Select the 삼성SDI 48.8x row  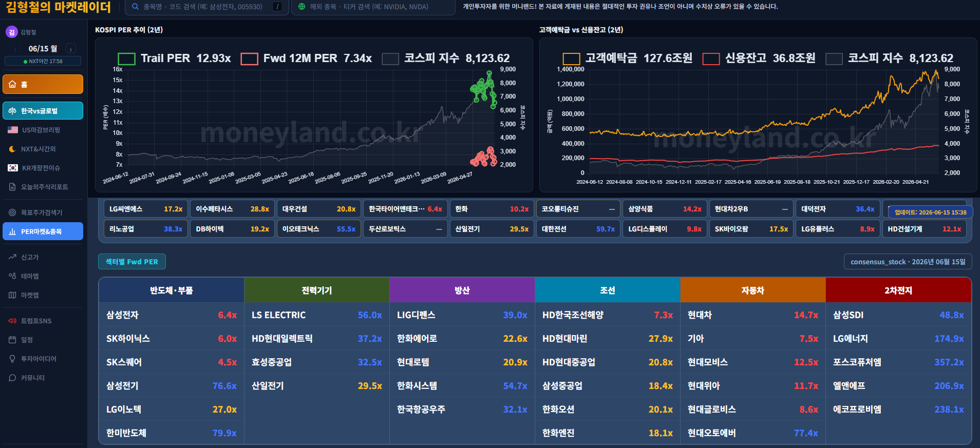point(898,315)
